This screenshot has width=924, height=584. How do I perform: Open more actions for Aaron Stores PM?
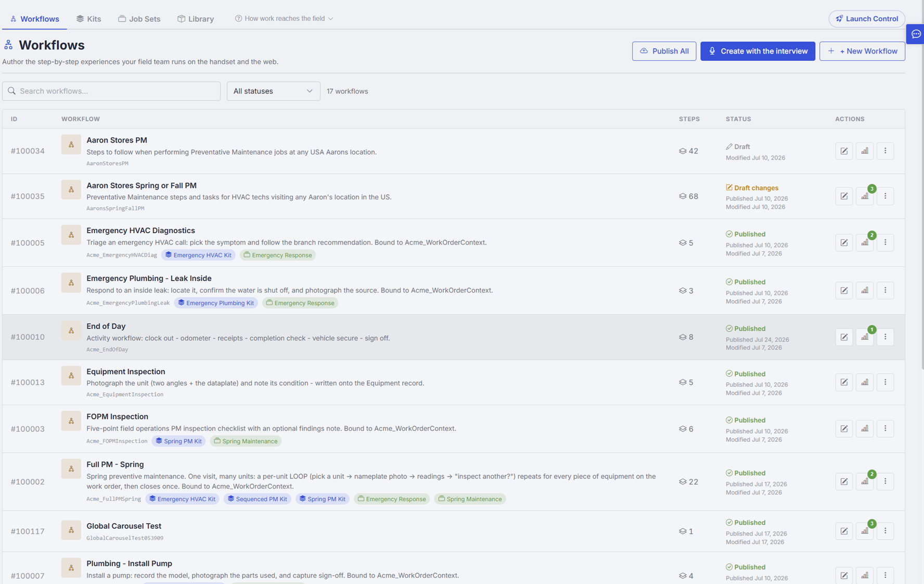point(885,151)
